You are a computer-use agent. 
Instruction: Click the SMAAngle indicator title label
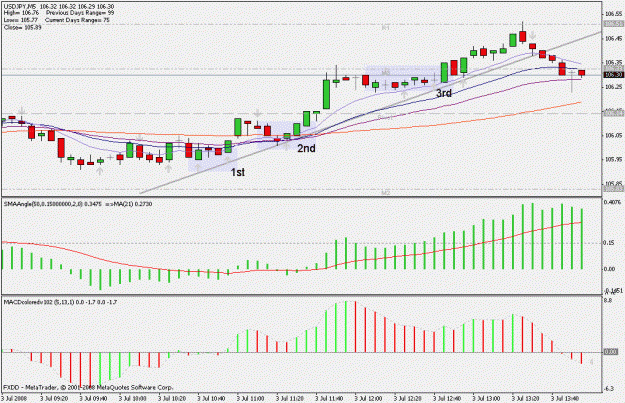coord(78,204)
